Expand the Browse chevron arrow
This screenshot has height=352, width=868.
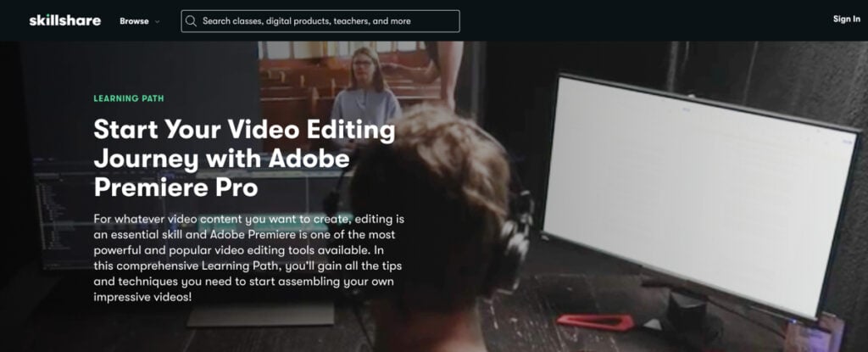[157, 21]
